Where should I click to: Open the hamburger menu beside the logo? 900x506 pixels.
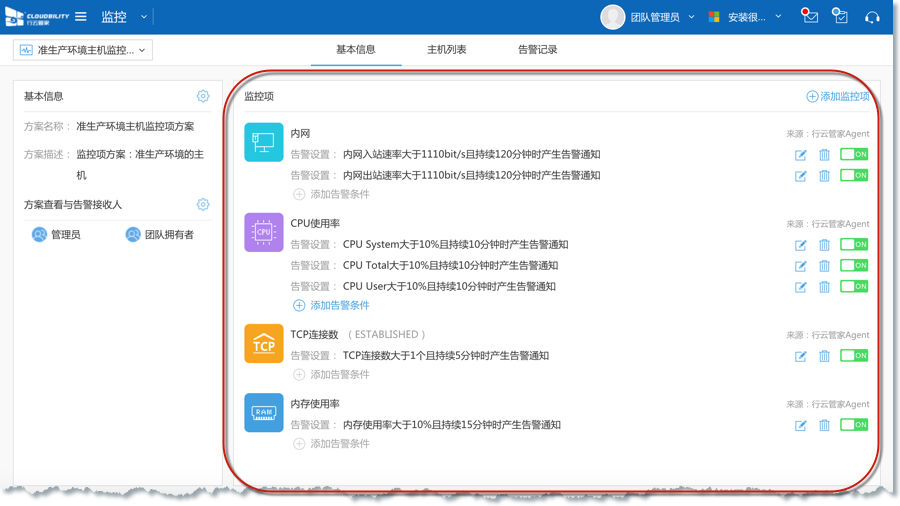tap(81, 17)
